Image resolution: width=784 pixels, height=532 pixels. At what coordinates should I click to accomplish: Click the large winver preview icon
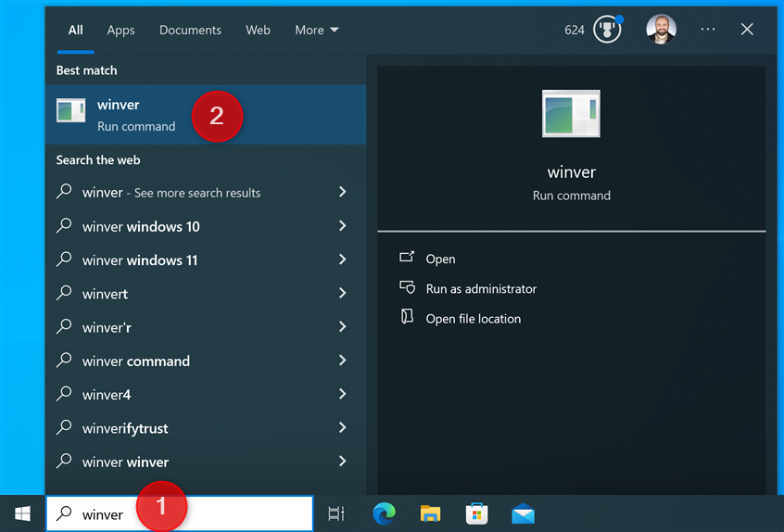point(571,113)
